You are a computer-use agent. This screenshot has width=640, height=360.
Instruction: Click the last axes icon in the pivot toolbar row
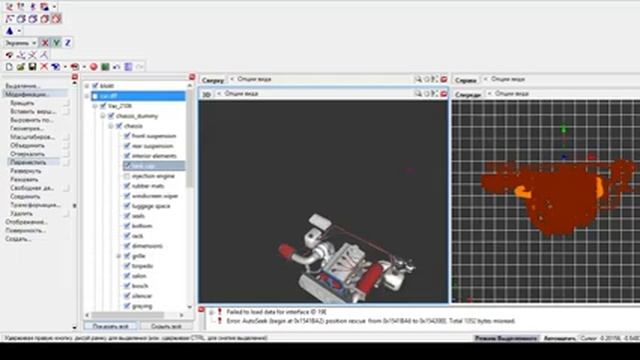(x=44, y=55)
